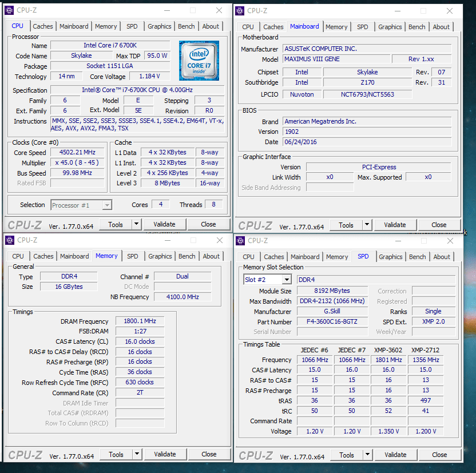Image resolution: width=476 pixels, height=473 pixels.
Task: Click the Command Rate value 2T
Action: (x=140, y=392)
